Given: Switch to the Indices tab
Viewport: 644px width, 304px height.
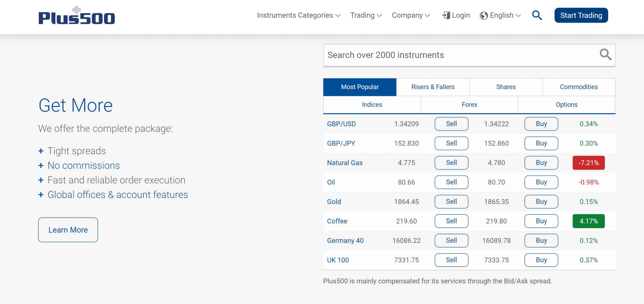Looking at the screenshot, I should (x=372, y=105).
